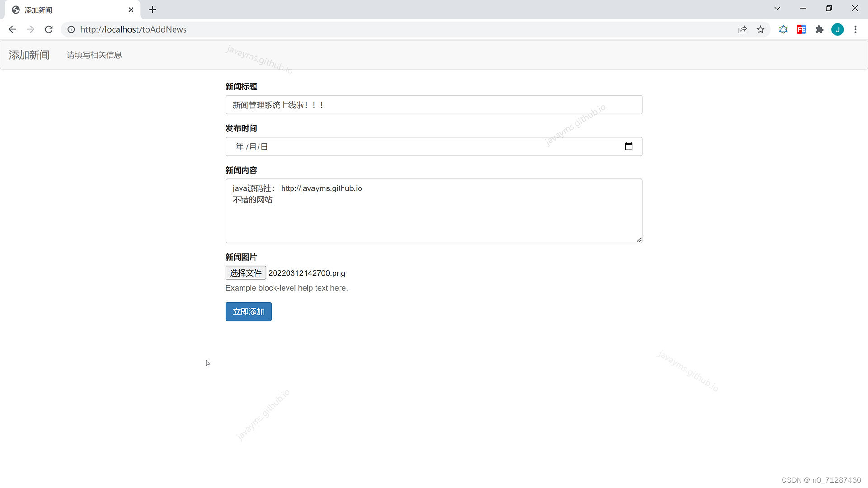The width and height of the screenshot is (868, 488).
Task: Expand the tab search chevron
Action: click(x=777, y=9)
